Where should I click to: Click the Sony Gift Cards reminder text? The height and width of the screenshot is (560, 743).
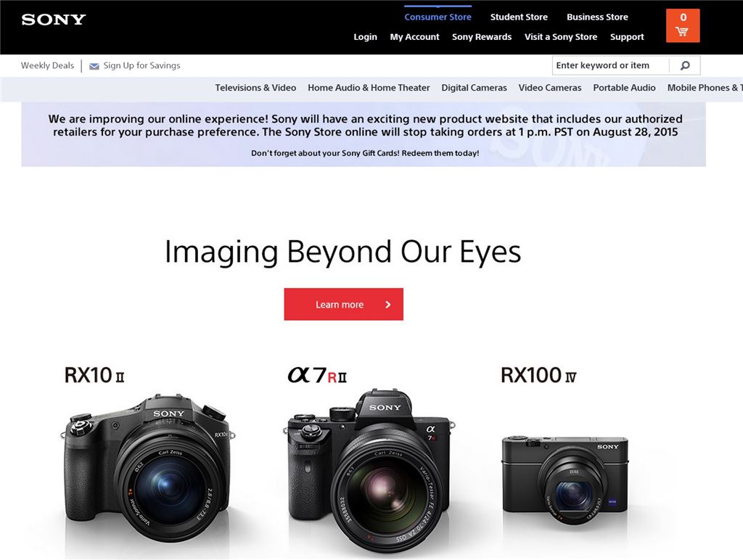(365, 153)
